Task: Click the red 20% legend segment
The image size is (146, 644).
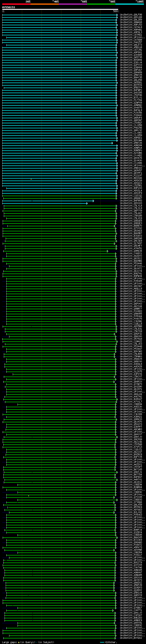Action: click(x=16, y=4)
